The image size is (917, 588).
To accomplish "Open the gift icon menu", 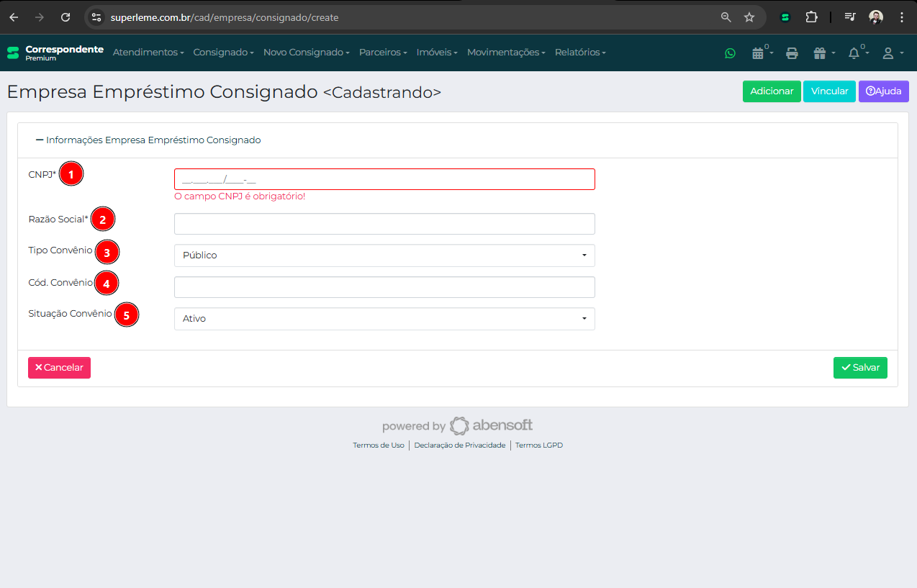I will coord(822,53).
